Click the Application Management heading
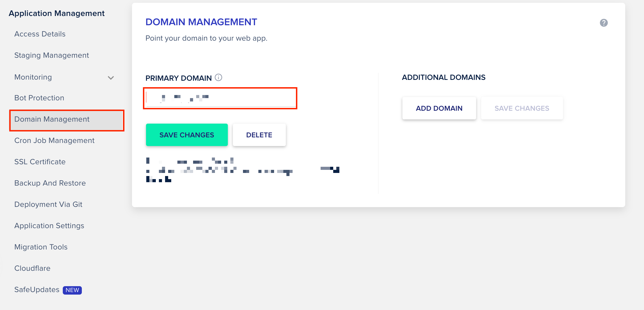The width and height of the screenshot is (644, 310). pyautogui.click(x=57, y=13)
